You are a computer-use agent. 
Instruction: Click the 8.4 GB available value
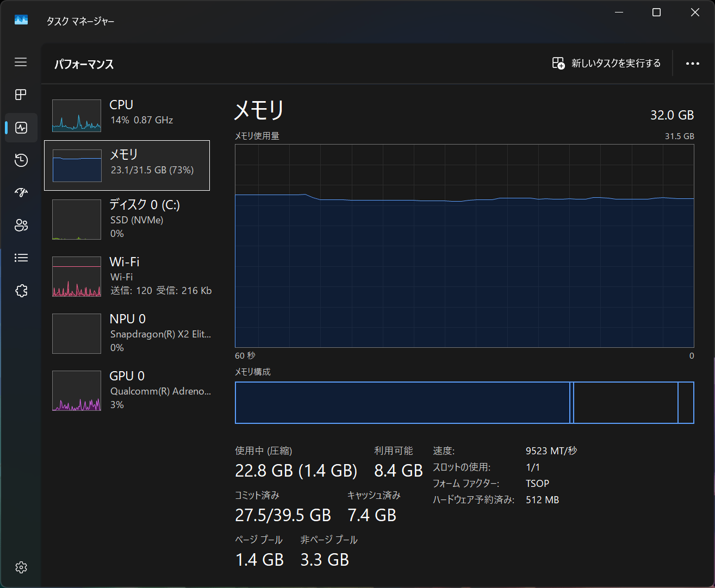[399, 470]
